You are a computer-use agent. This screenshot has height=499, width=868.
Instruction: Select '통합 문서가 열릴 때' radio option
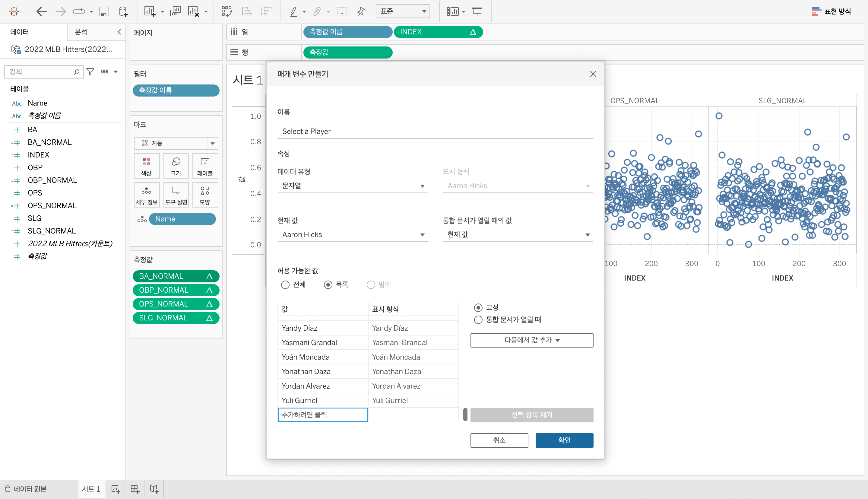[x=478, y=320]
